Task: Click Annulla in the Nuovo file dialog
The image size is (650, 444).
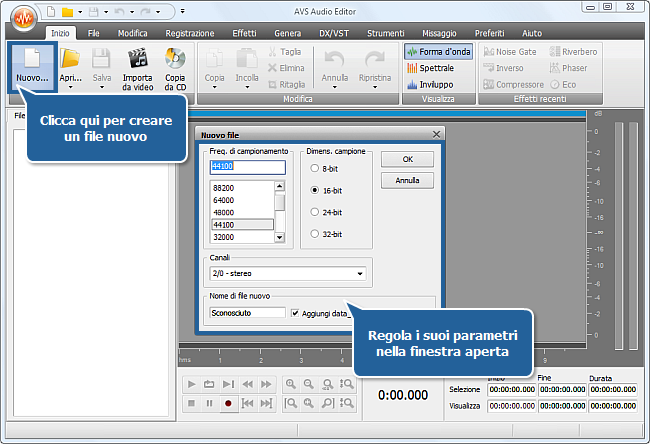Action: (407, 181)
